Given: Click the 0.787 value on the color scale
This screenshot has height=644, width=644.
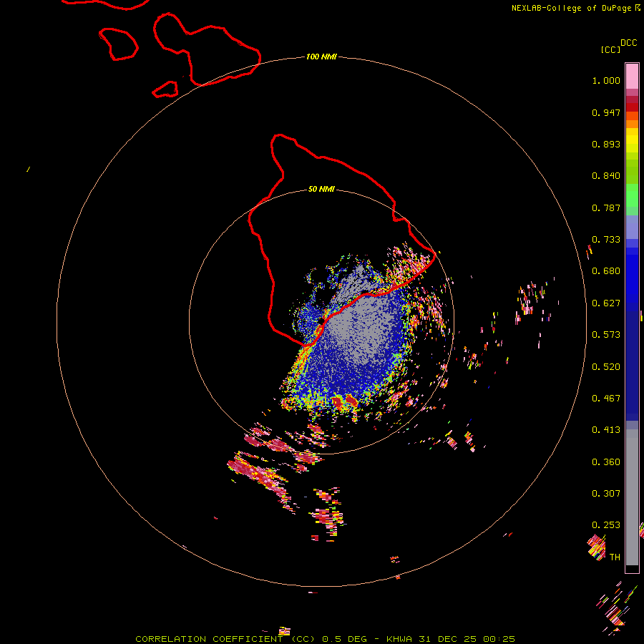Looking at the screenshot, I should [606, 208].
